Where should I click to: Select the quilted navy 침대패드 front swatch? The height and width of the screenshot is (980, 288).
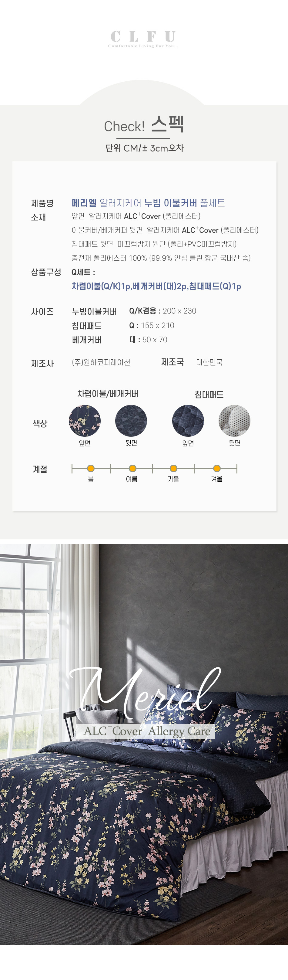pyautogui.click(x=188, y=420)
